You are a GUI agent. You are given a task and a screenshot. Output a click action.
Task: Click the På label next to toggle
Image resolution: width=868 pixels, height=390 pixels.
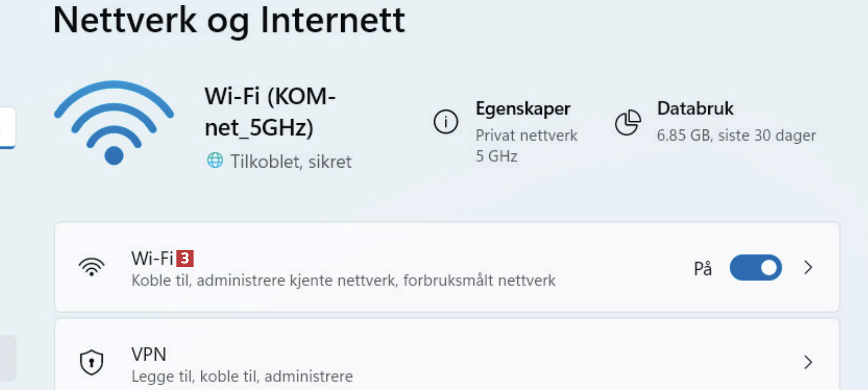tap(703, 268)
